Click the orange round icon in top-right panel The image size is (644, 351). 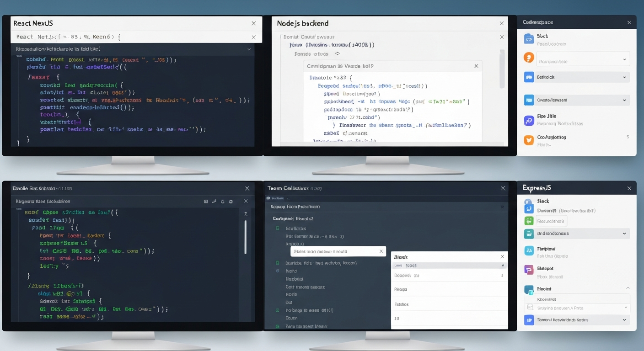tap(529, 58)
